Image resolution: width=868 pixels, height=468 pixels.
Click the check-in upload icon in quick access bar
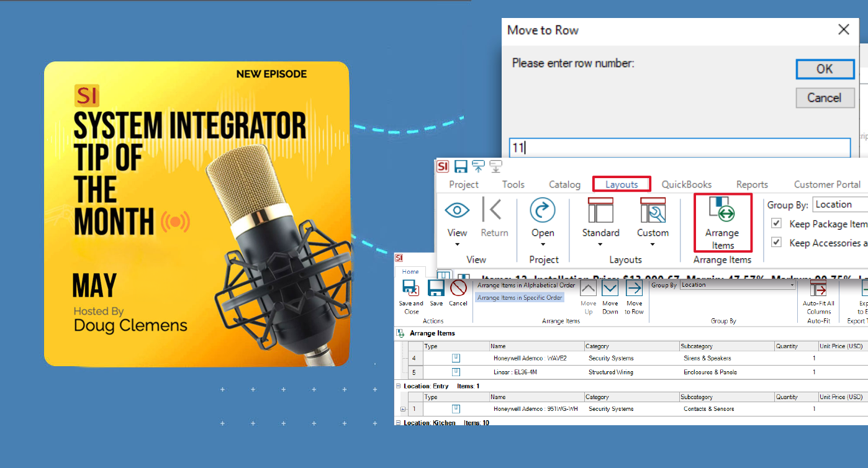(478, 166)
